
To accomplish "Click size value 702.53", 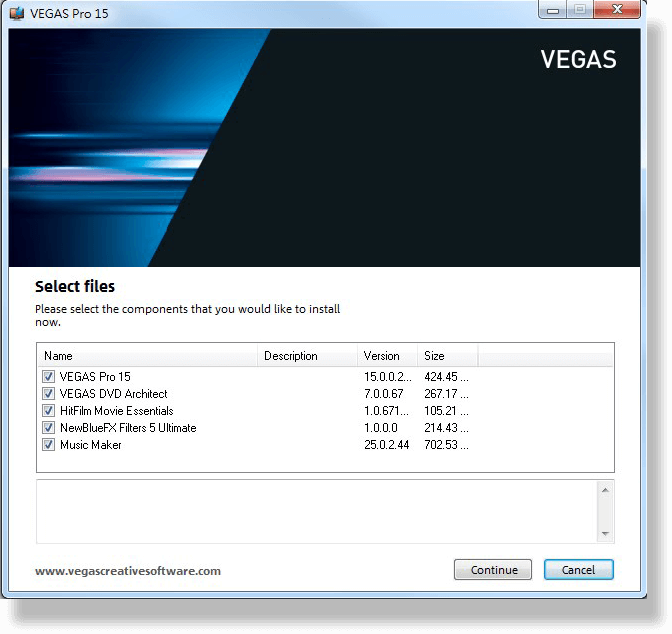I will tap(446, 445).
